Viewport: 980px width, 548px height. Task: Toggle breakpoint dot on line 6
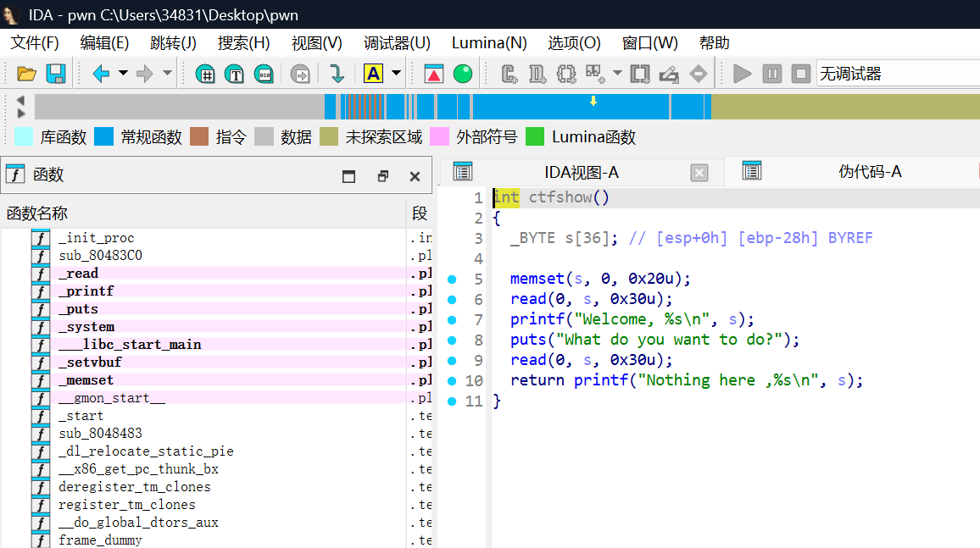tap(452, 300)
